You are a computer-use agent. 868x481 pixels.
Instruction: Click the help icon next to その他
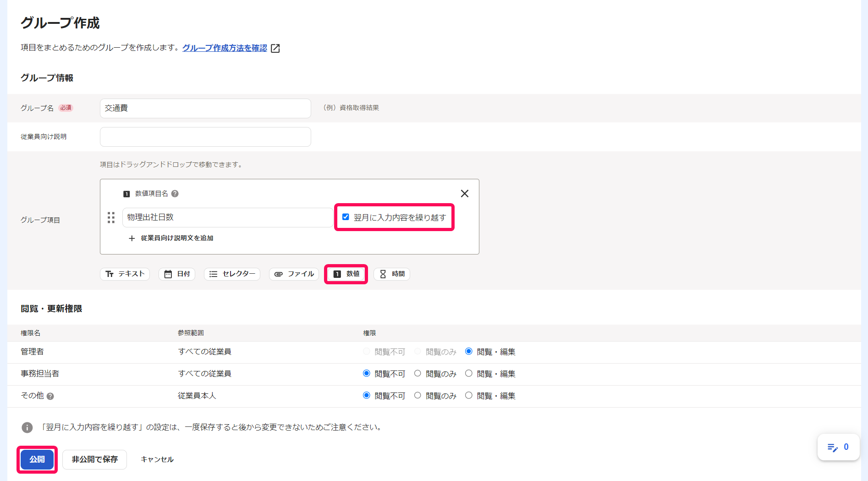coord(50,396)
